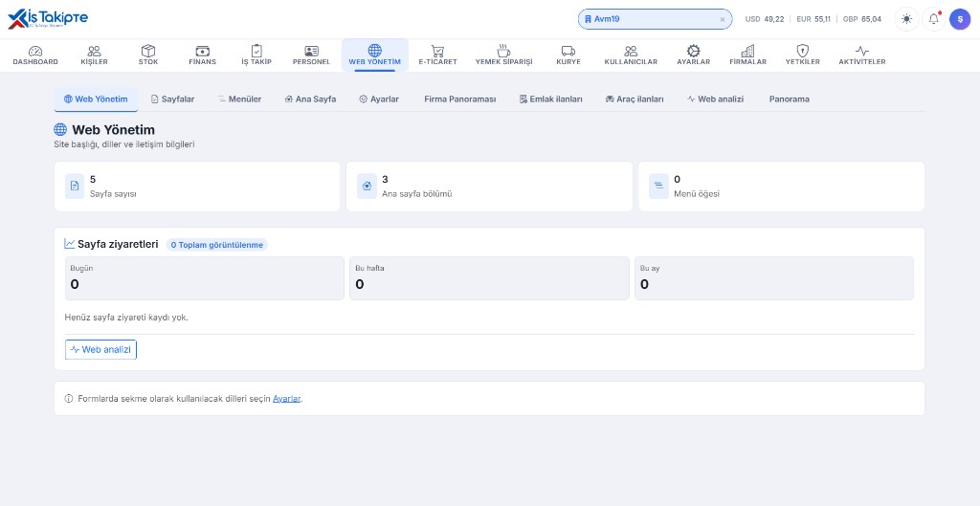This screenshot has height=506, width=980.
Task: Switch to the Ana Sayfa tab
Action: click(x=310, y=99)
